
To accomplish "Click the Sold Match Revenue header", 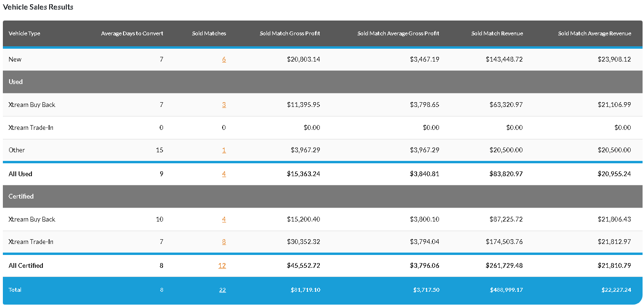I will (497, 33).
